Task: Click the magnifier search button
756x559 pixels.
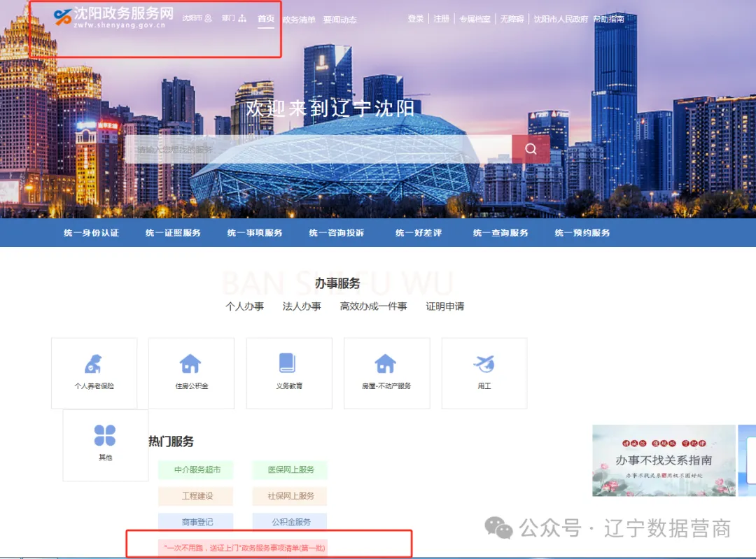Action: 531,149
